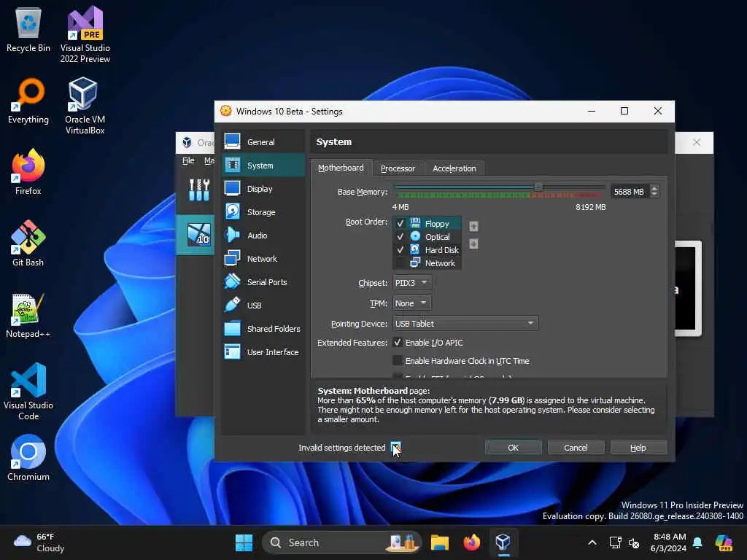Check Network in boot order

400,262
